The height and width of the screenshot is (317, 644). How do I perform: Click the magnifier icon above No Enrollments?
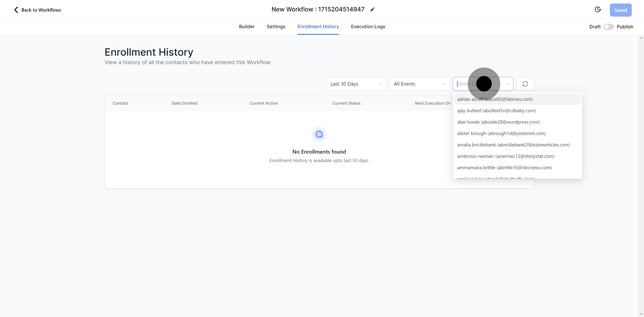point(319,134)
